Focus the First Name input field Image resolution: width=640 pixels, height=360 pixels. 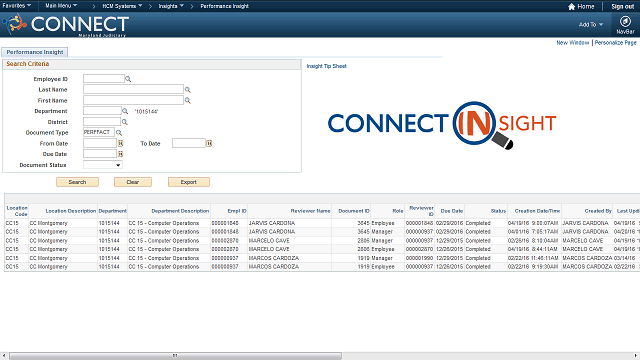point(133,100)
